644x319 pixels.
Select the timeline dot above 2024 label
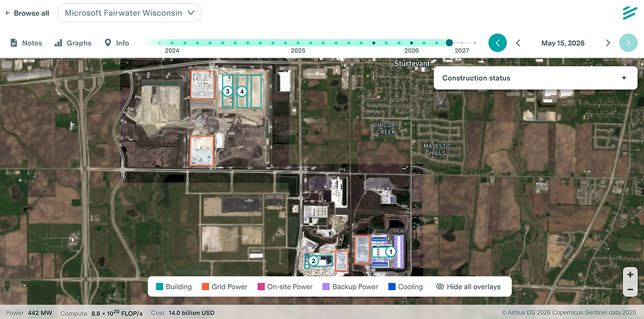click(172, 43)
